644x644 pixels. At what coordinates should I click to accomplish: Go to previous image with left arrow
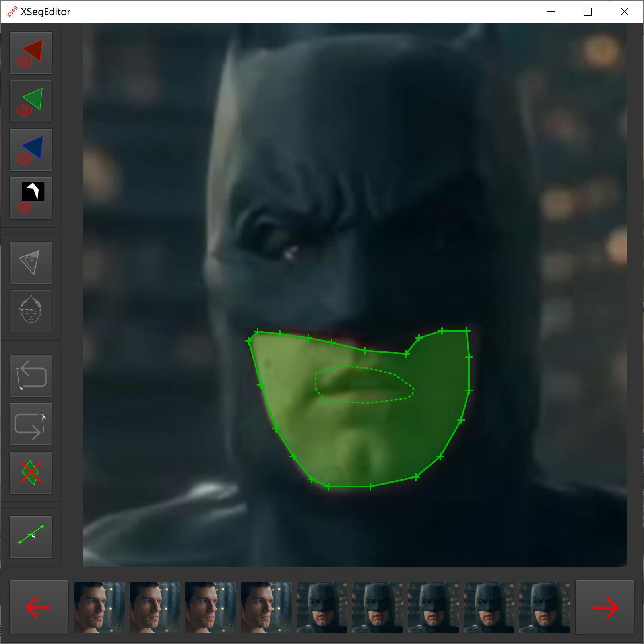39,607
